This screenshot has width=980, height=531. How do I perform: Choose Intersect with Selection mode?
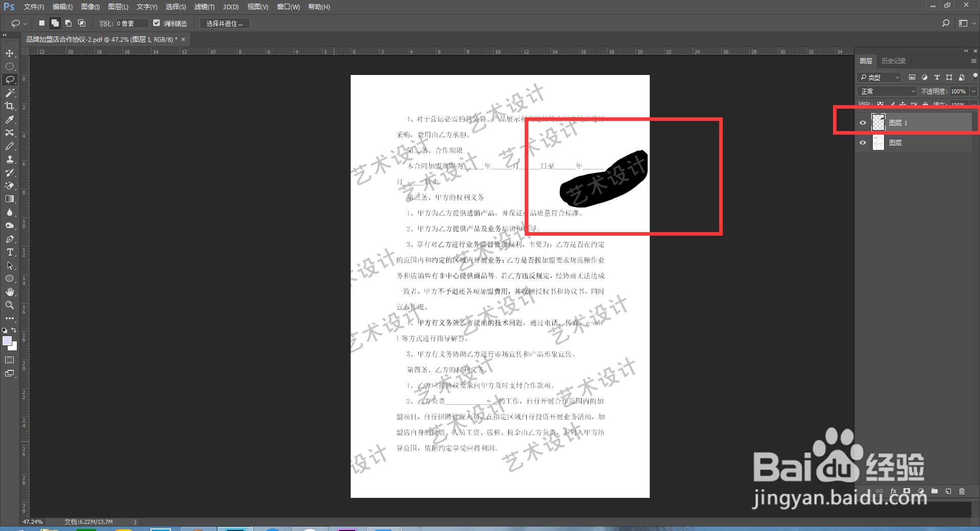pos(82,23)
